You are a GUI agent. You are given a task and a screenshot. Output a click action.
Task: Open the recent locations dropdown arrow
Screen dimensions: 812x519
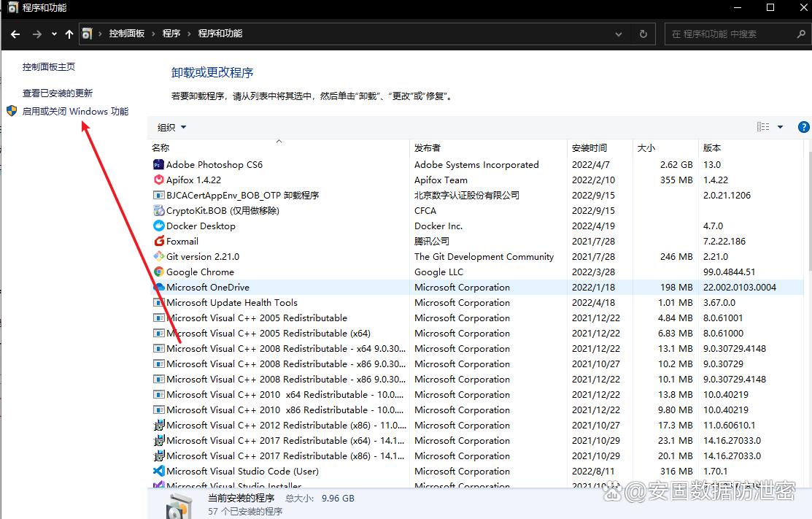click(x=54, y=34)
